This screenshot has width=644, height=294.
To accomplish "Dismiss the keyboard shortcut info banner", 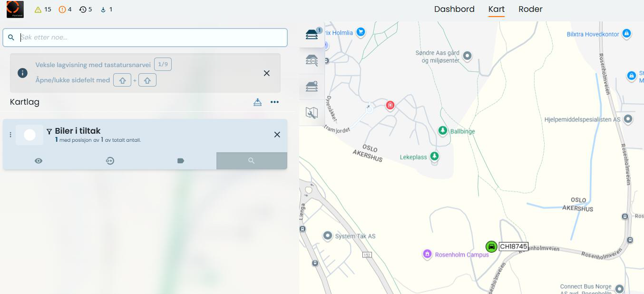I will 267,73.
